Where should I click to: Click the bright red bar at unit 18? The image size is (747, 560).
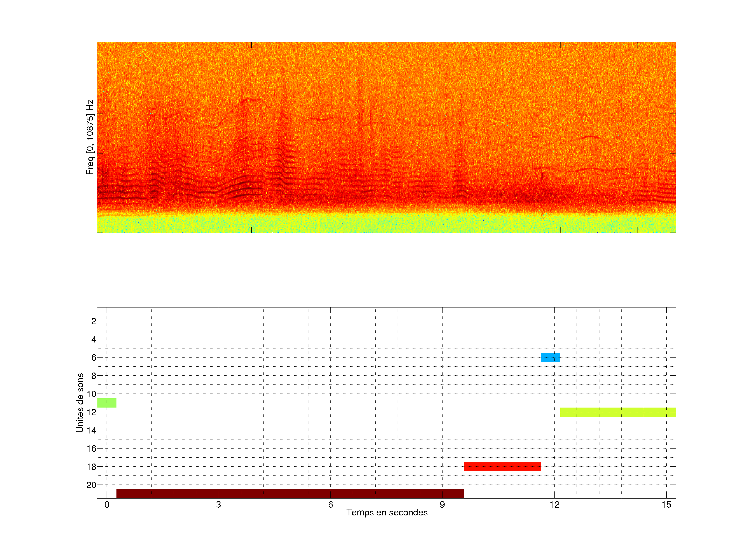click(x=502, y=466)
